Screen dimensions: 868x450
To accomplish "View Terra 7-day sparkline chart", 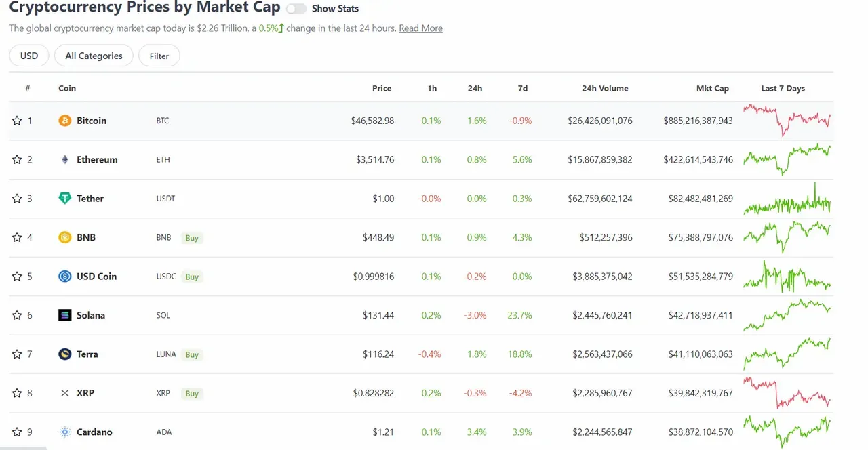I will tap(787, 354).
